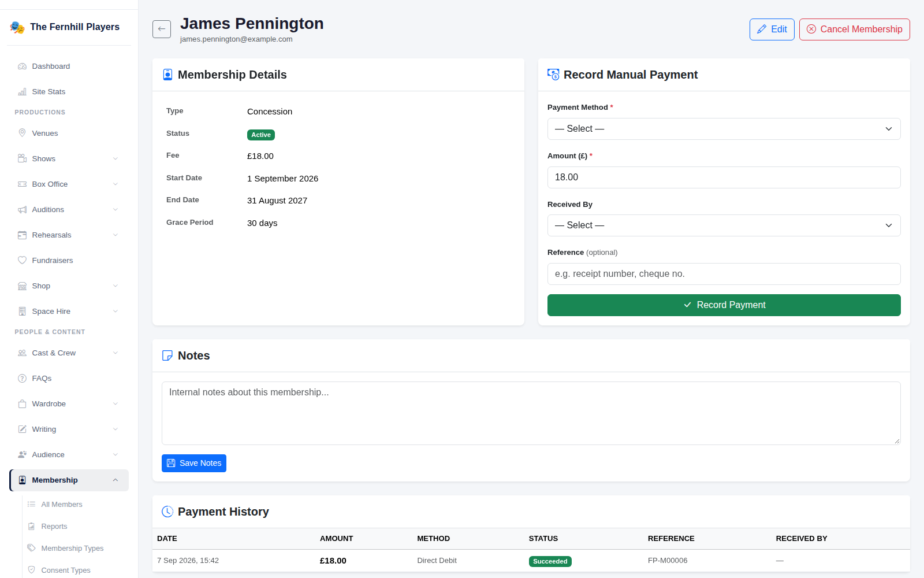Open Membership Types in sidebar
The height and width of the screenshot is (578, 924).
click(72, 548)
